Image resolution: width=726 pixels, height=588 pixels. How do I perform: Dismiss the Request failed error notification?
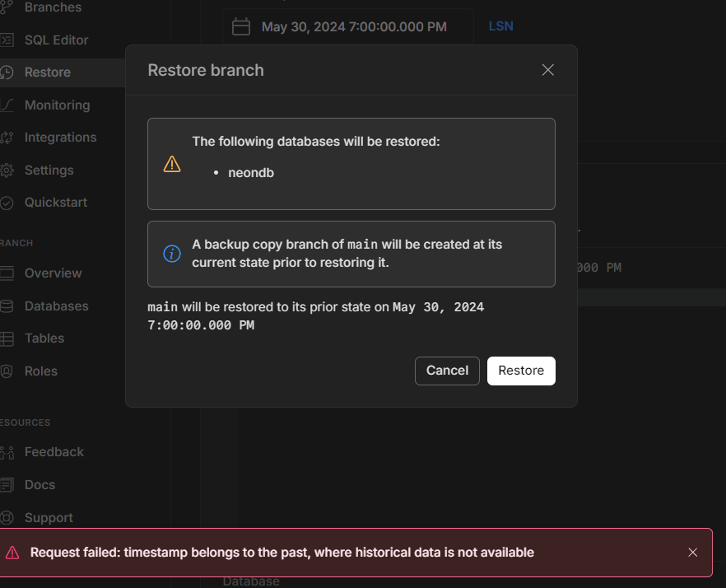pyautogui.click(x=693, y=553)
